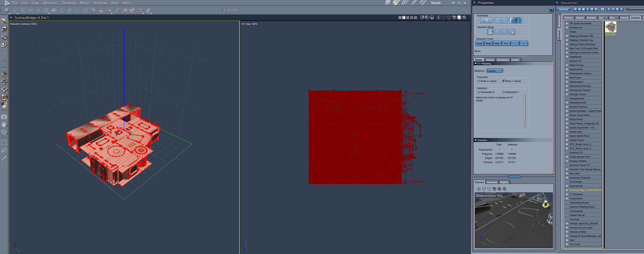Image resolution: width=644 pixels, height=254 pixels.
Task: Toggle the eye visibility icon beside Model
Action: click(x=453, y=3)
